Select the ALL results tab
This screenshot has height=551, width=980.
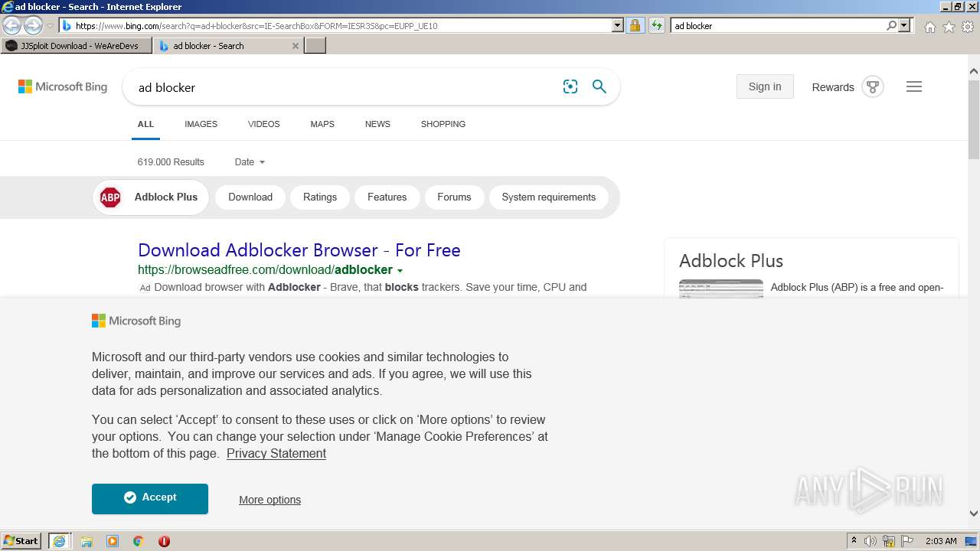coord(145,124)
